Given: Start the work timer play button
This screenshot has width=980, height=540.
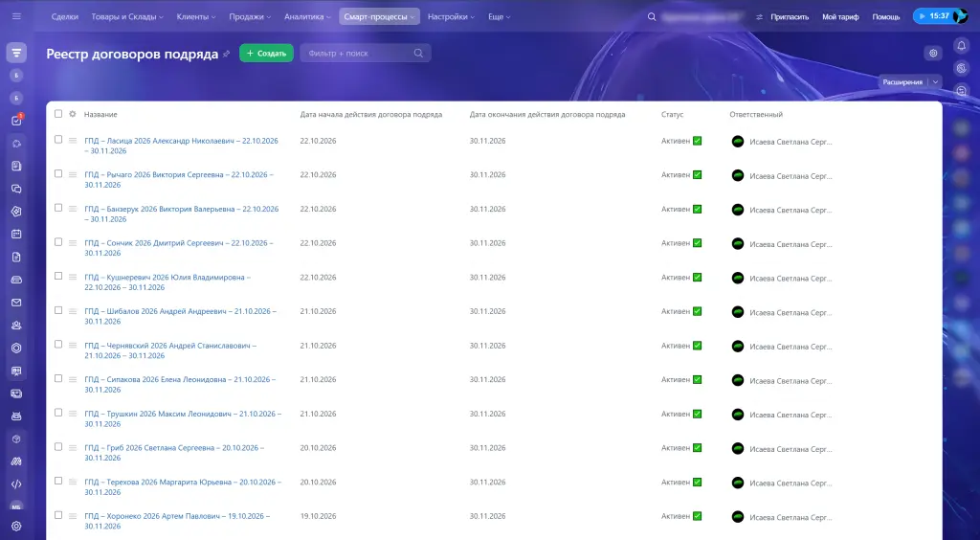Looking at the screenshot, I should click(x=923, y=16).
